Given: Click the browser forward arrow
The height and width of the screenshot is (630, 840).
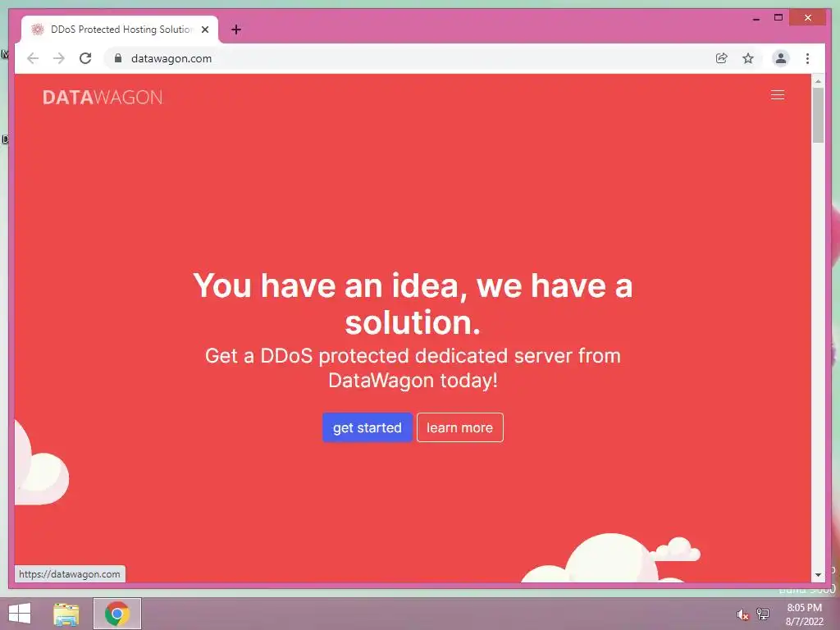Looking at the screenshot, I should [59, 58].
